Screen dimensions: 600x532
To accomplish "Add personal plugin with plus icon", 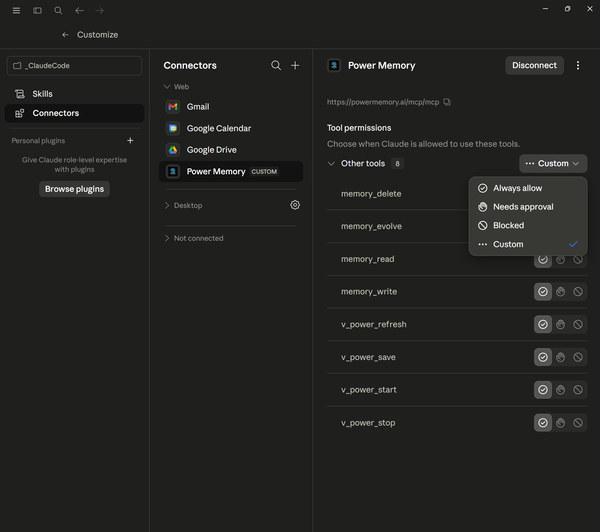I will click(130, 140).
